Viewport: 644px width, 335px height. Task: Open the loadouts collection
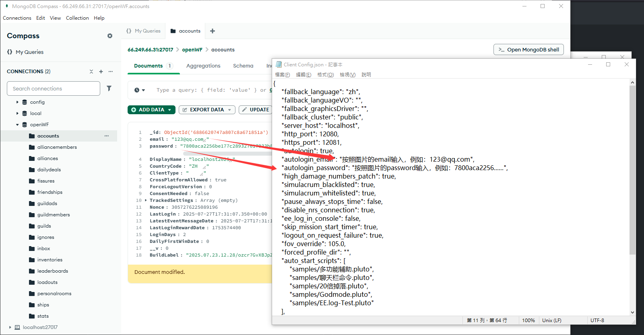(47, 282)
